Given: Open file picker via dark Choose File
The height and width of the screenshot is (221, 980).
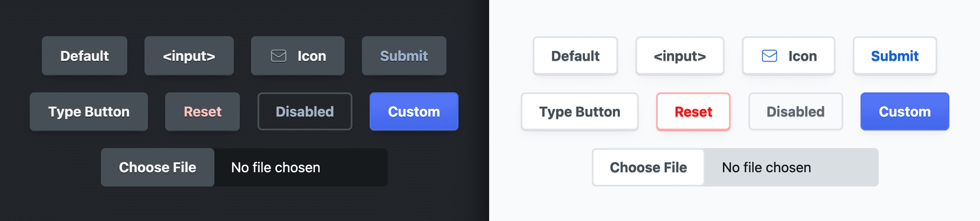Looking at the screenshot, I should 157,167.
